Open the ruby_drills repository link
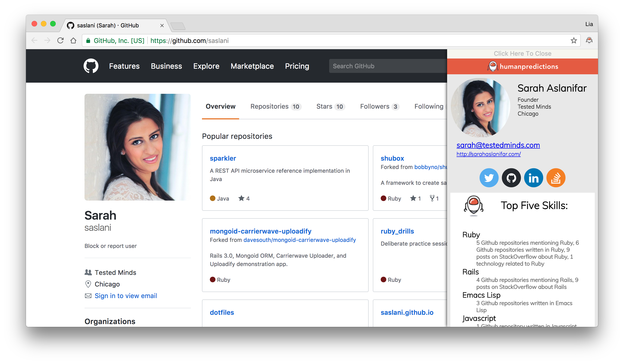 click(397, 231)
